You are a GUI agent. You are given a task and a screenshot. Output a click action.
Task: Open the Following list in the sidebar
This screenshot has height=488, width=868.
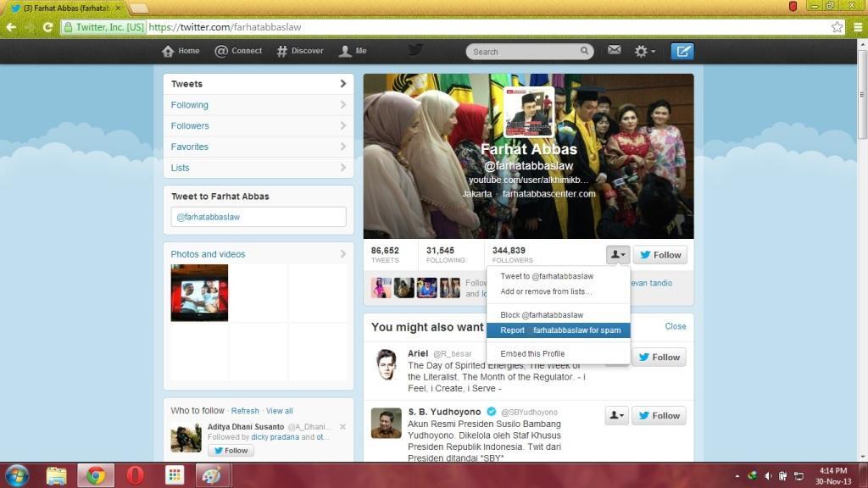pyautogui.click(x=259, y=105)
